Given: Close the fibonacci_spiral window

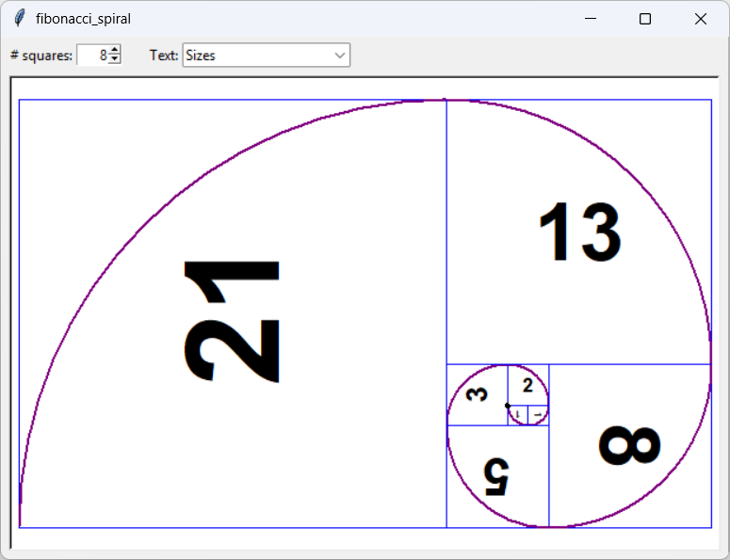Looking at the screenshot, I should coord(700,19).
